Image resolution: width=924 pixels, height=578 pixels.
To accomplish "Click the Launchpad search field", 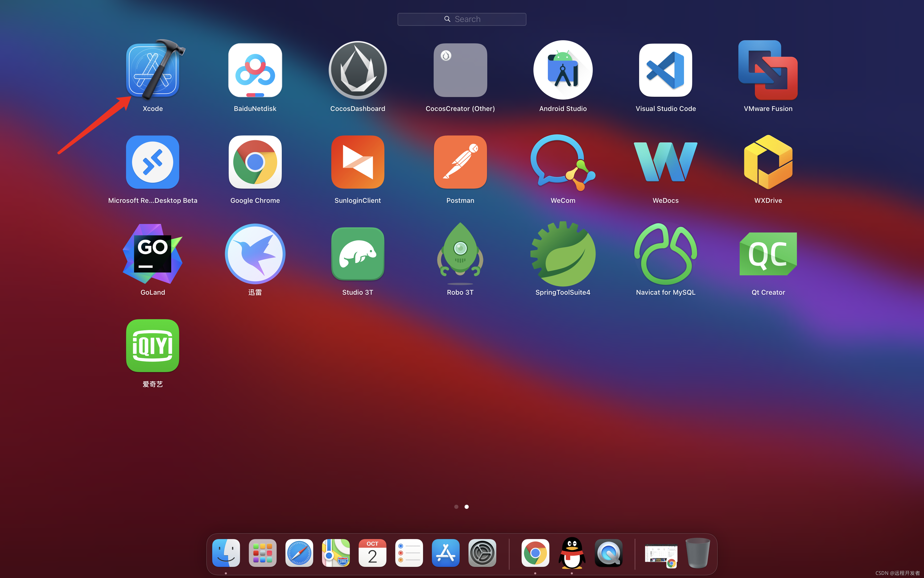I will 462,19.
